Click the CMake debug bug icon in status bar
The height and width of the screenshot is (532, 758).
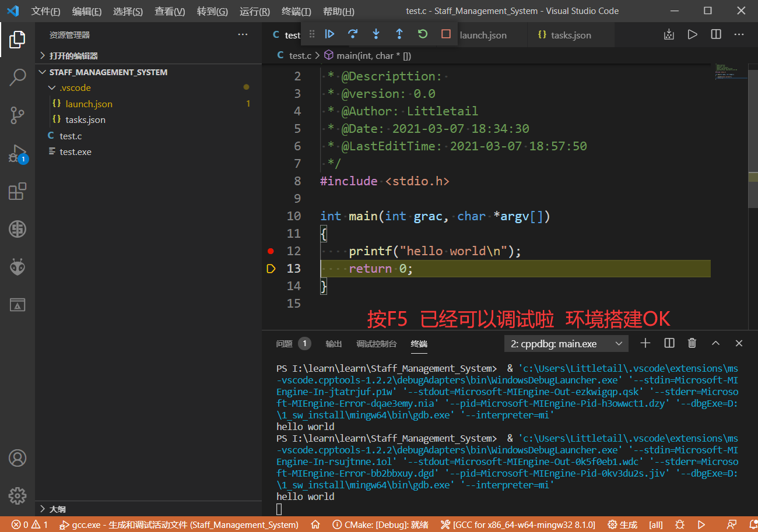pyautogui.click(x=680, y=524)
